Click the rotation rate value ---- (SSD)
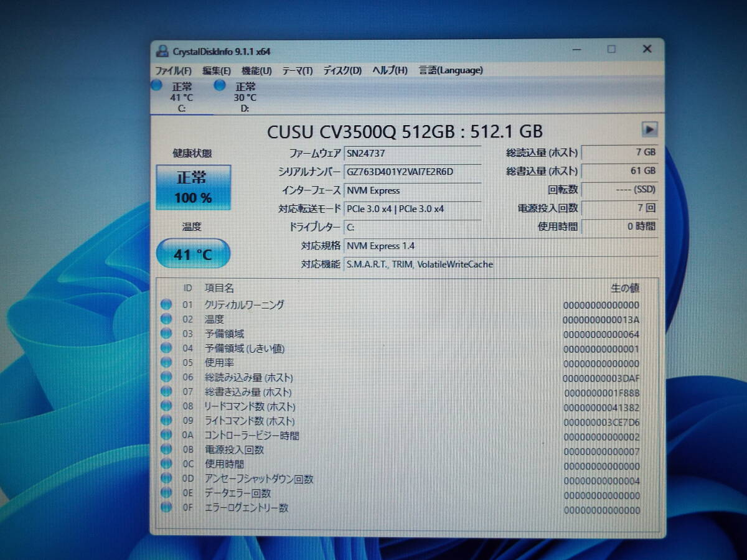The width and height of the screenshot is (747, 560). (x=619, y=189)
